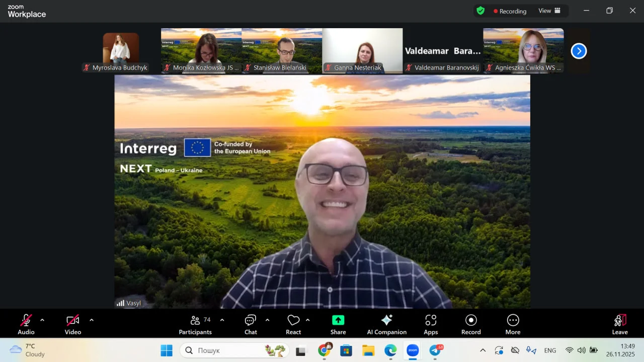
Task: Open the Chat panel
Action: (251, 324)
